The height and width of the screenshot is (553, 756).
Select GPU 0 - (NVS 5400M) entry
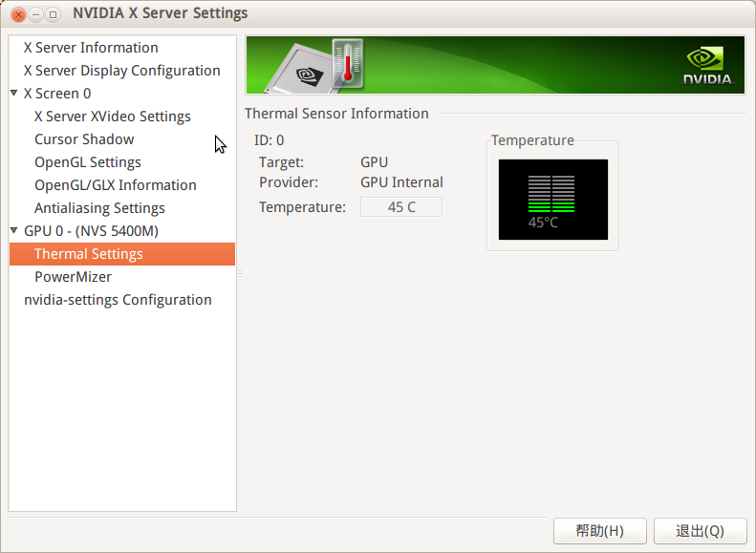[91, 231]
